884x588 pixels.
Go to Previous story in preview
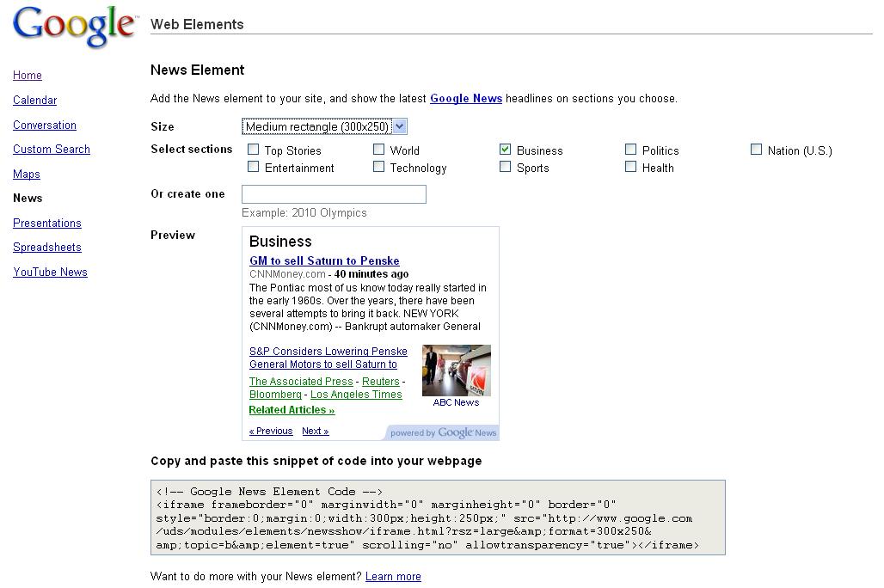pos(271,431)
